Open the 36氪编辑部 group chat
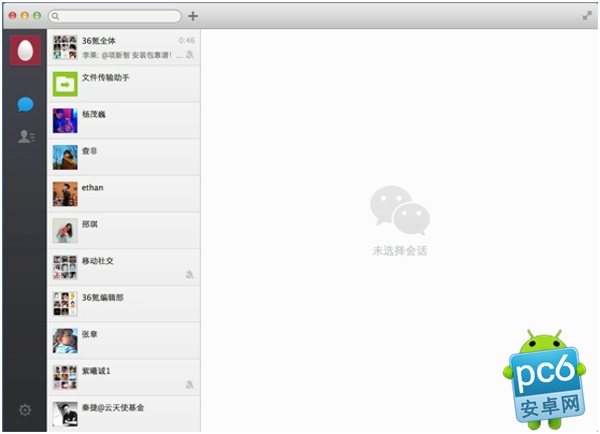 tap(124, 303)
